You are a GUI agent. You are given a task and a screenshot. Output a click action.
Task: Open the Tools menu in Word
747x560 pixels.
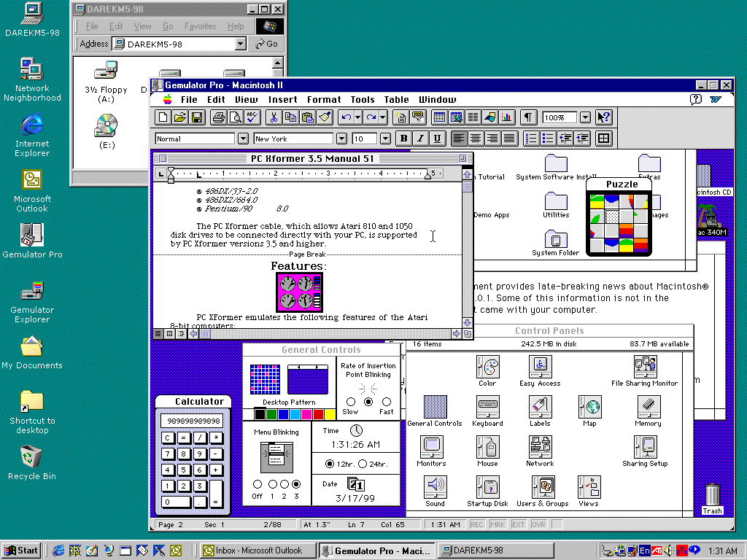coord(363,99)
